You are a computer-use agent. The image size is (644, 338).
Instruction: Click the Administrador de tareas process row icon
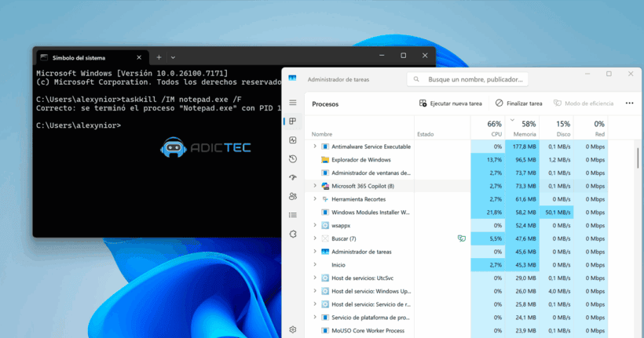[x=325, y=252]
